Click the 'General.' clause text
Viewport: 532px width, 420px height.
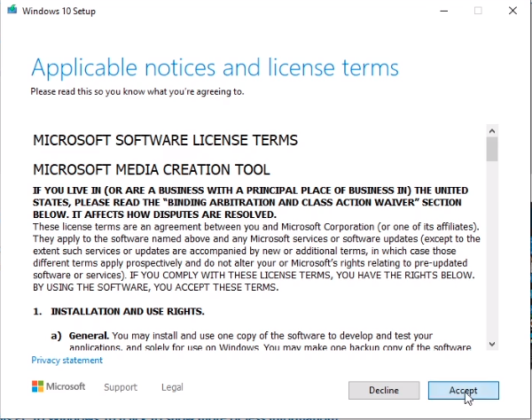coord(89,336)
